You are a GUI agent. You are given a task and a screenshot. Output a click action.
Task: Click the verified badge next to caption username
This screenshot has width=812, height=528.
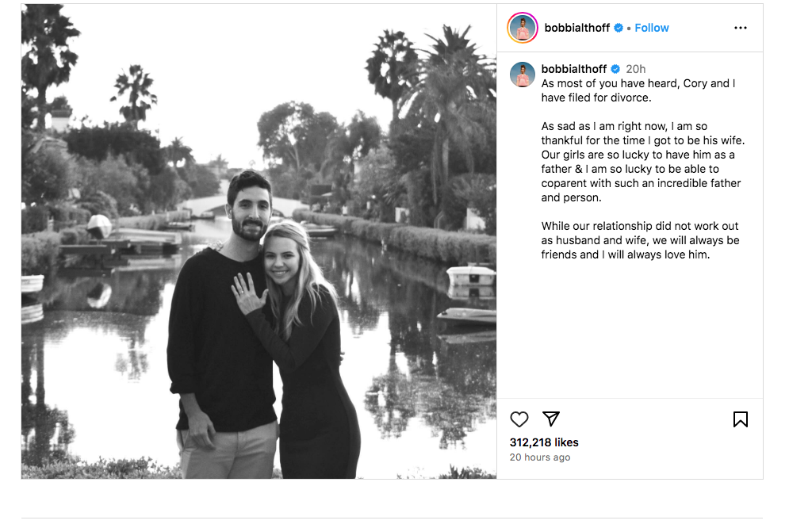[615, 69]
